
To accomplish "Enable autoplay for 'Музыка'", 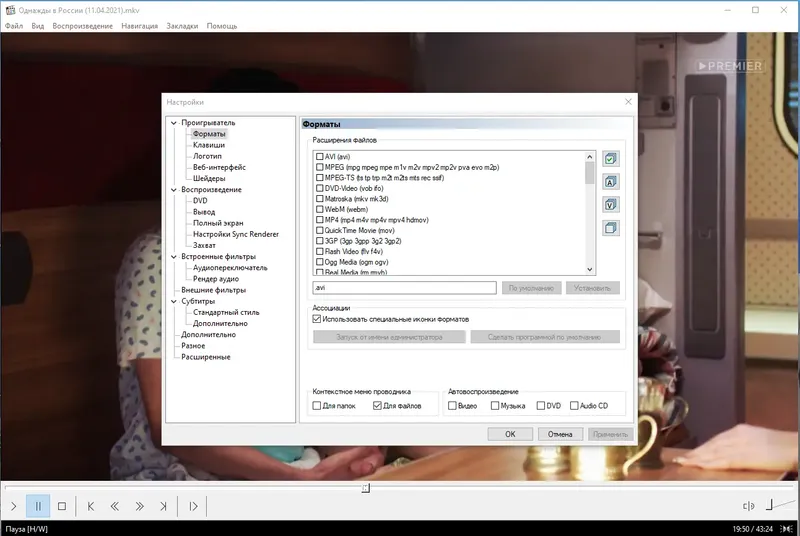I will click(x=494, y=405).
